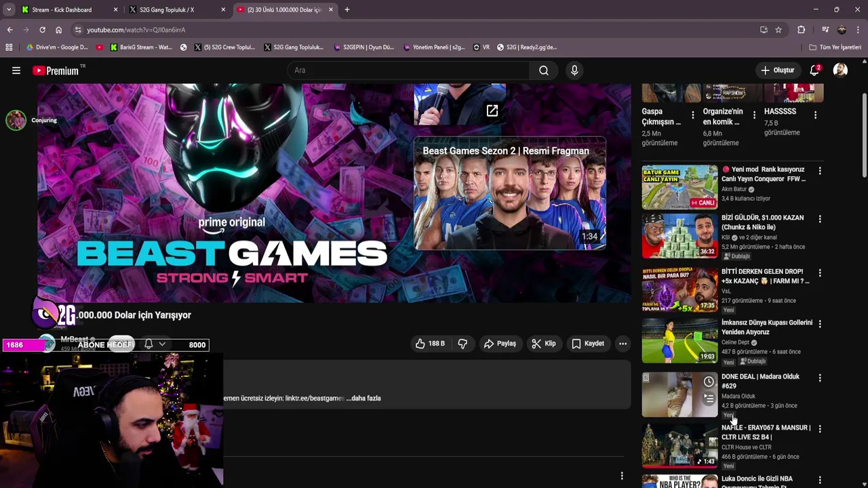Open Chrome home page button

point(58,30)
